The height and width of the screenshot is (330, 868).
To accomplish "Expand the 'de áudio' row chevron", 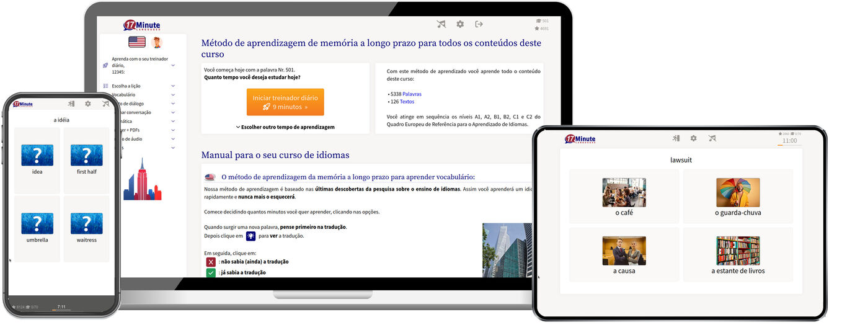I will [173, 139].
